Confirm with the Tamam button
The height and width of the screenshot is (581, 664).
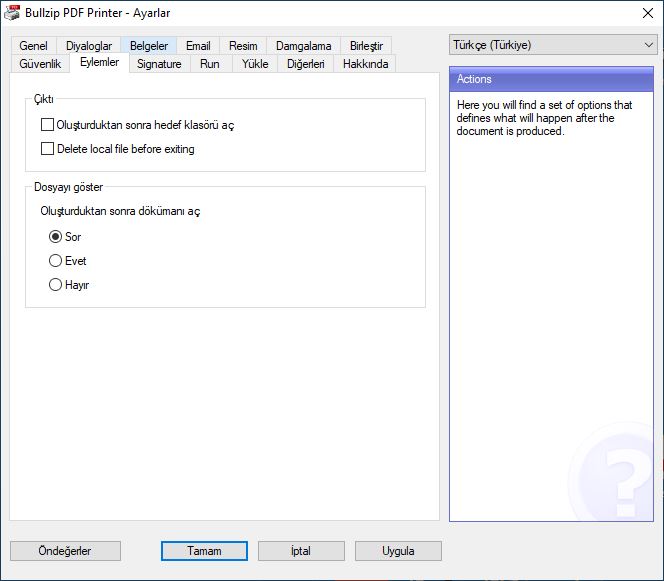(x=204, y=551)
